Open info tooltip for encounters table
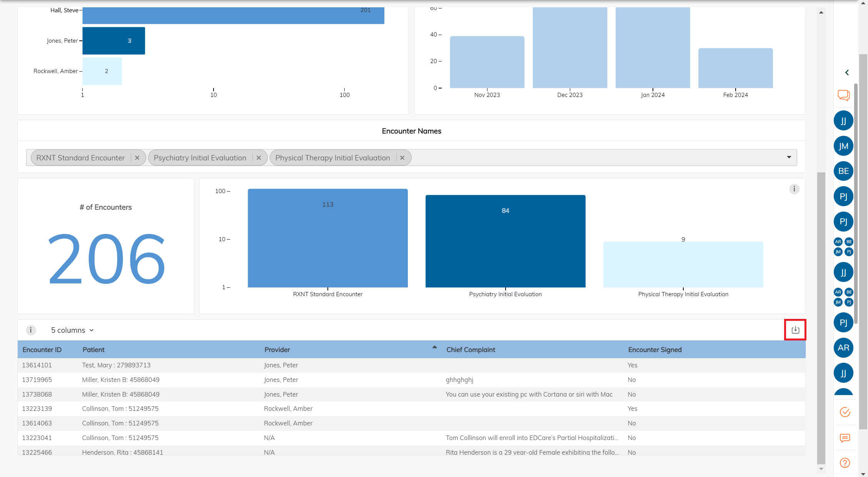The width and height of the screenshot is (868, 477). click(31, 330)
